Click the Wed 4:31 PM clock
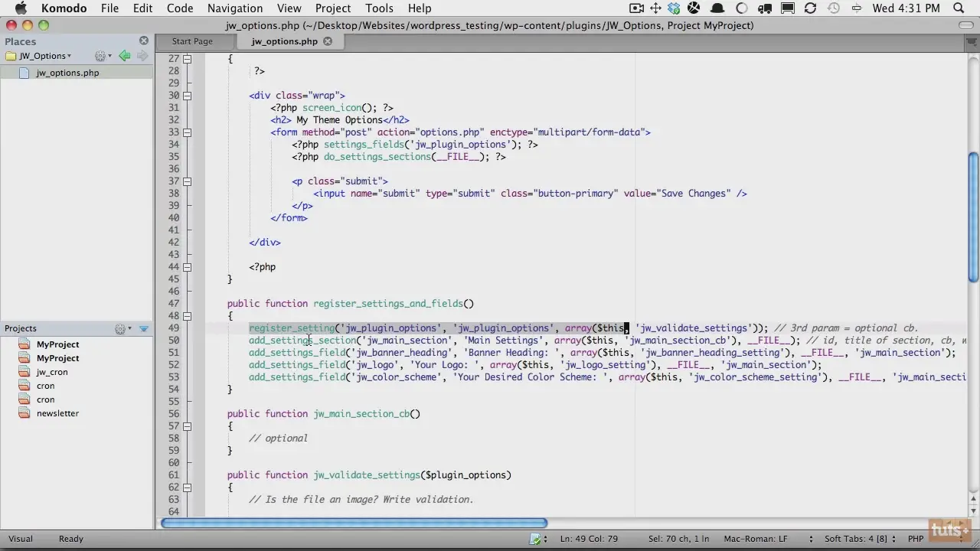Image resolution: width=980 pixels, height=551 pixels. pyautogui.click(x=906, y=8)
